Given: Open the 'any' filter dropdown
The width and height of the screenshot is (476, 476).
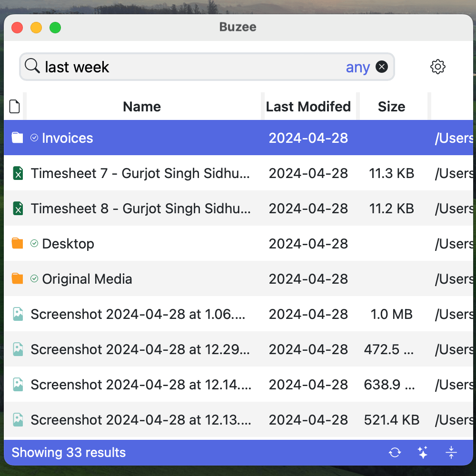Looking at the screenshot, I should [x=357, y=67].
